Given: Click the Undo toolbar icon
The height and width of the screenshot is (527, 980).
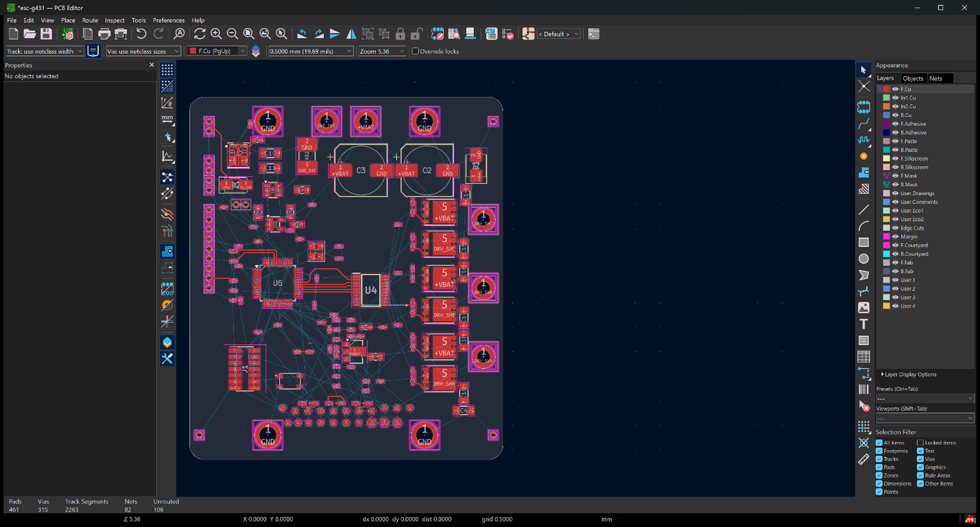Looking at the screenshot, I should coord(141,34).
